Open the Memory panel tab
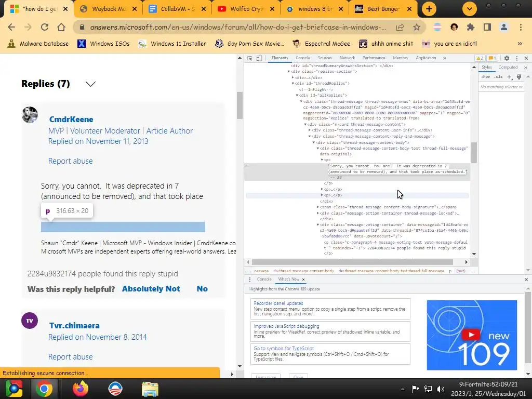 point(401,58)
